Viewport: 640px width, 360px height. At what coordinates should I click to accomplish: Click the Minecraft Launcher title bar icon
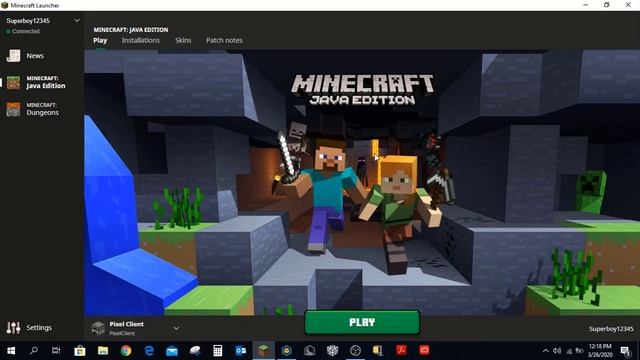click(x=4, y=5)
